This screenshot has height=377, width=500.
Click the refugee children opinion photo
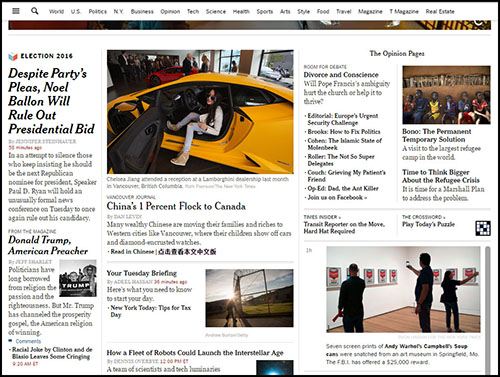tap(446, 95)
